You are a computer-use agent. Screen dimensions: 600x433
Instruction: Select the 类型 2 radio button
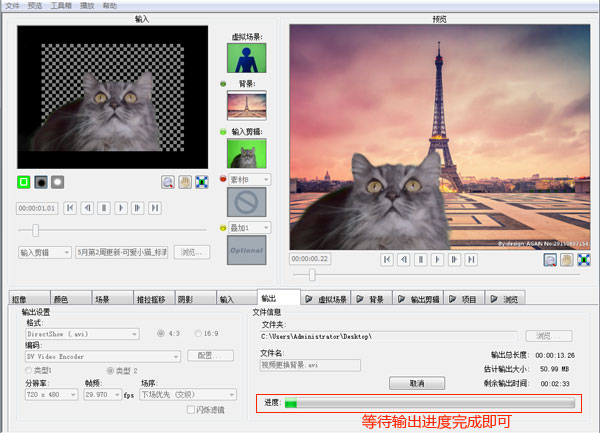click(x=110, y=370)
